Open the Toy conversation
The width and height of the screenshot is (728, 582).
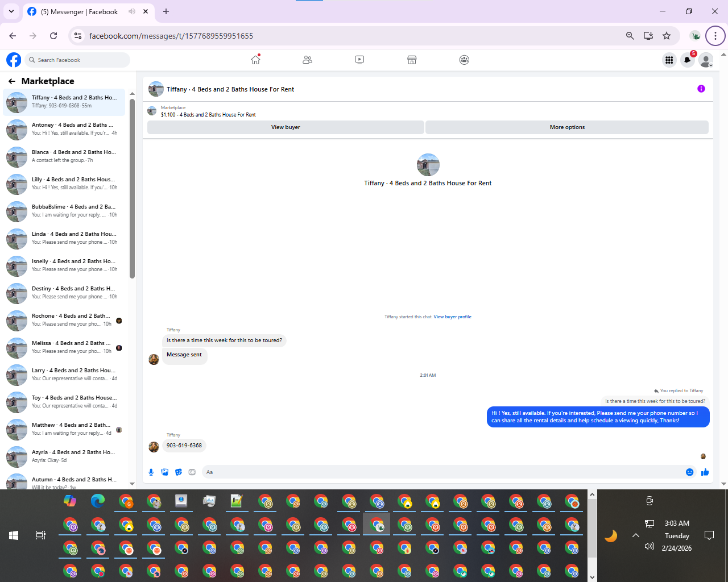[64, 402]
